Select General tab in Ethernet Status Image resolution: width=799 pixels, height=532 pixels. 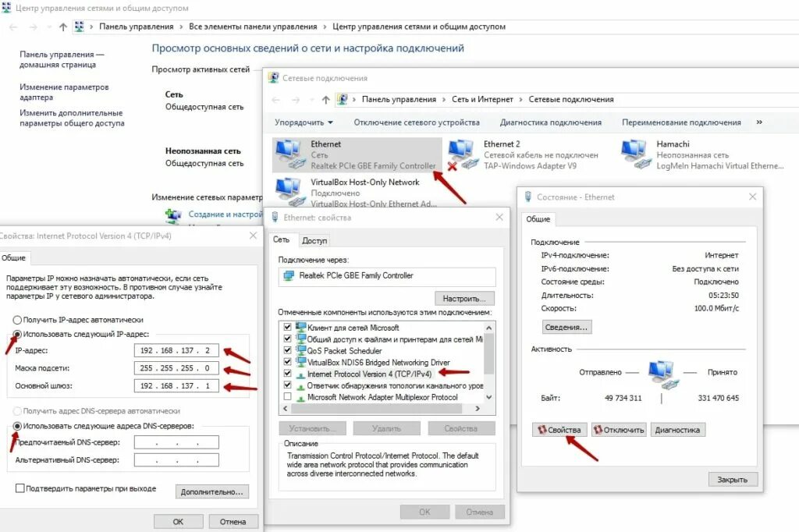(538, 219)
